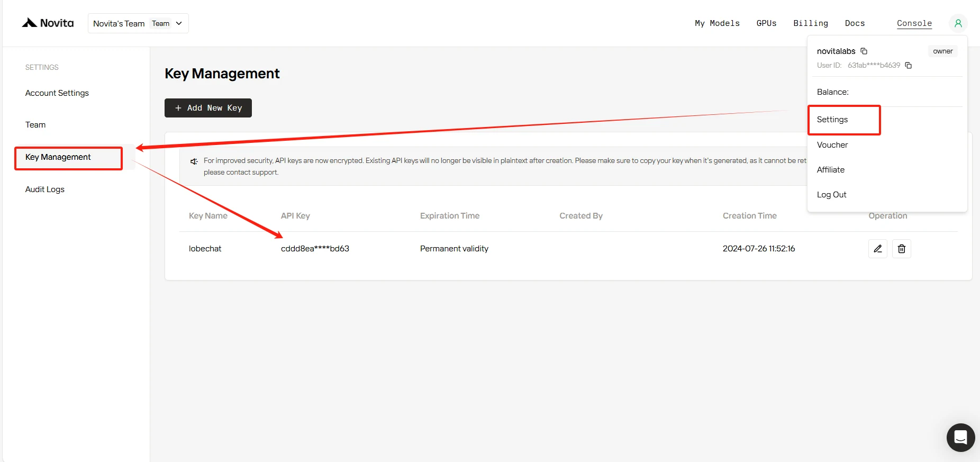Copy the User ID value
This screenshot has width=980, height=462.
point(909,66)
